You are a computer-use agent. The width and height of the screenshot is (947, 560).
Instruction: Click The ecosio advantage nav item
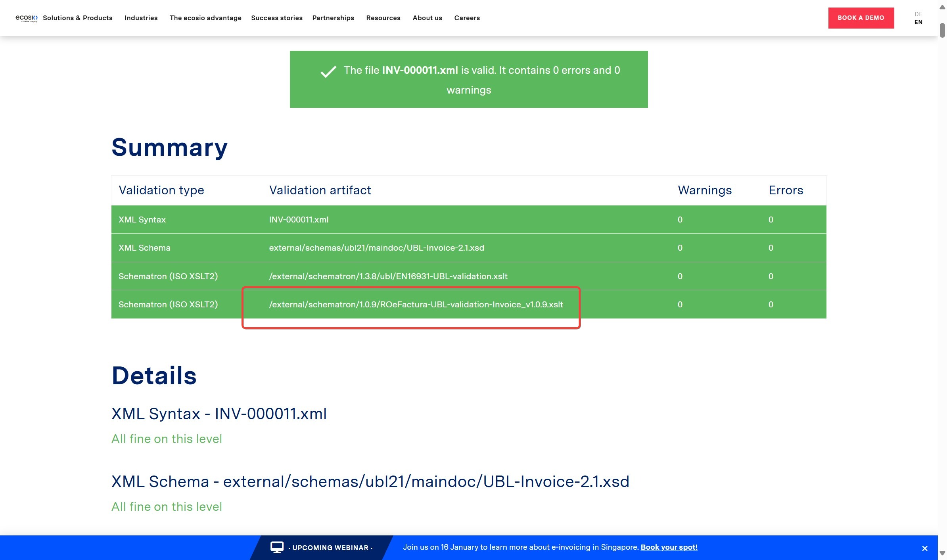click(x=205, y=18)
